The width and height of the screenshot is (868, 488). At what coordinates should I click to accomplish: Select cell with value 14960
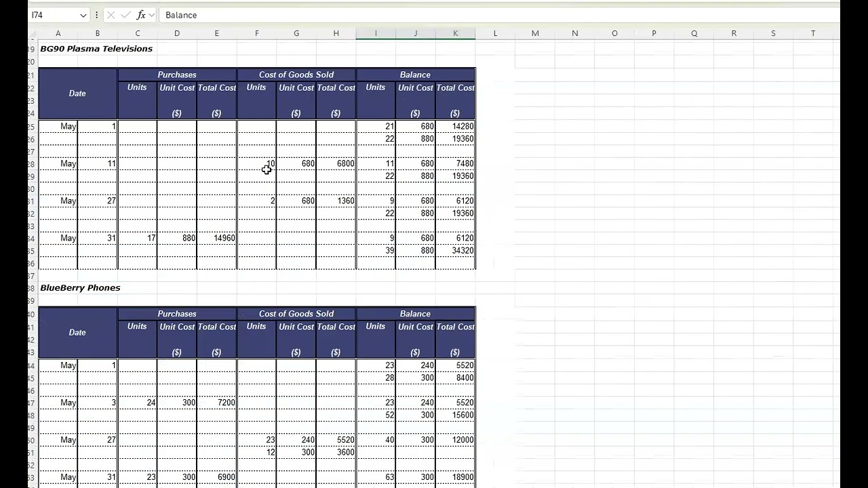click(x=217, y=239)
